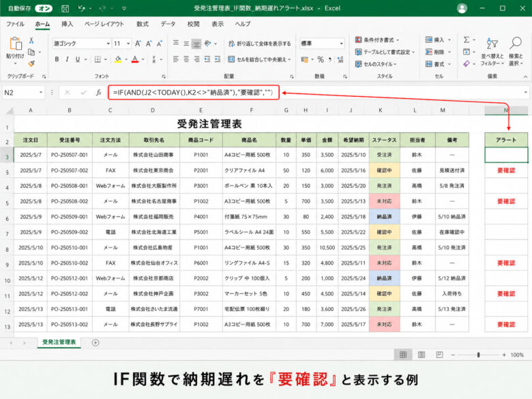Open Conditional Formatting dropdown

(377, 40)
